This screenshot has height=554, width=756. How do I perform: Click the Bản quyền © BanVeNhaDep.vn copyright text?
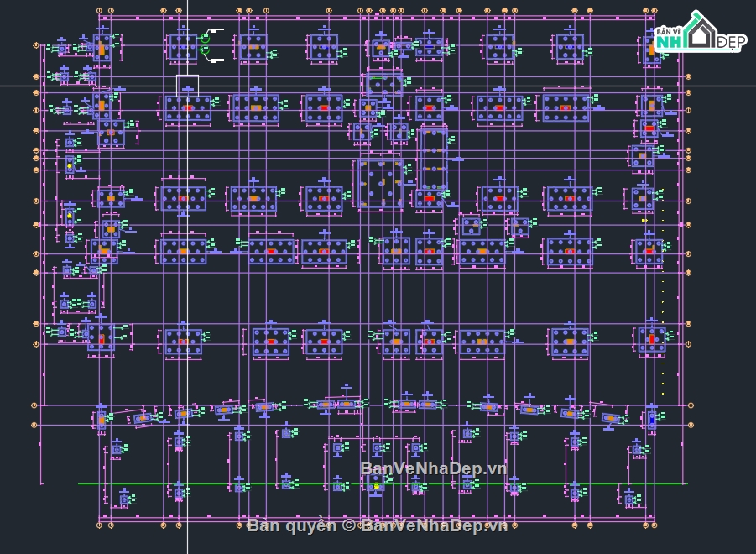(377, 525)
